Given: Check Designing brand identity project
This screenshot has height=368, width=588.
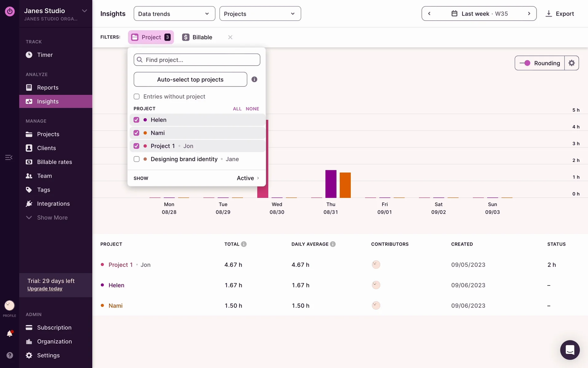Looking at the screenshot, I should click(137, 159).
